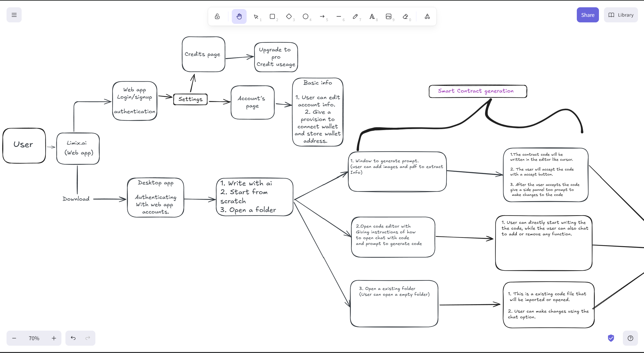Screen dimensions: 644x353
Task: Click the Share button
Action: click(x=588, y=15)
